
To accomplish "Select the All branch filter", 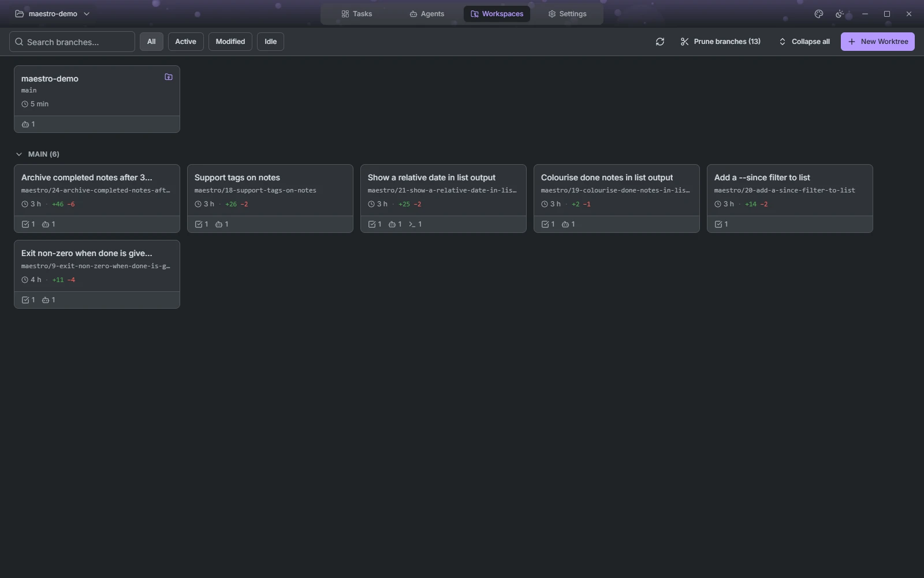I will point(151,42).
